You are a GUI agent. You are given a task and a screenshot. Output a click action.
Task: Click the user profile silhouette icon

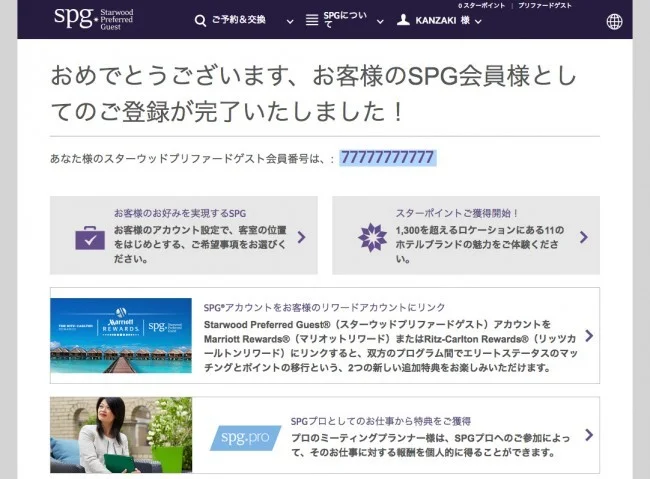[403, 20]
